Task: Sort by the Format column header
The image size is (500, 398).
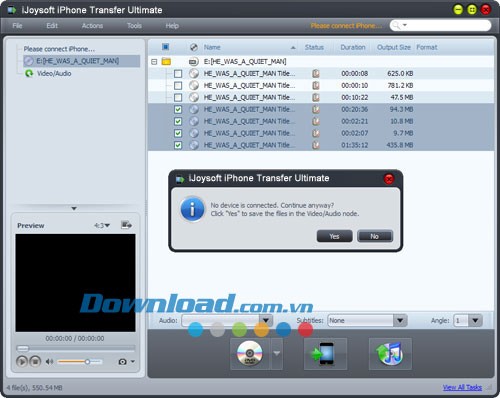Action: [427, 47]
